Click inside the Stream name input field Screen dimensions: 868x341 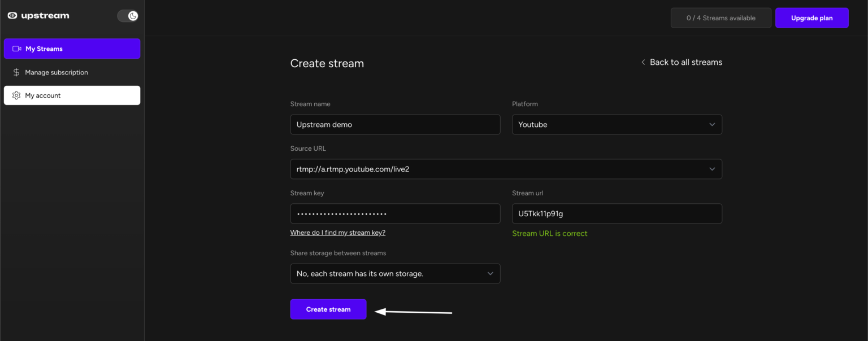click(x=395, y=124)
